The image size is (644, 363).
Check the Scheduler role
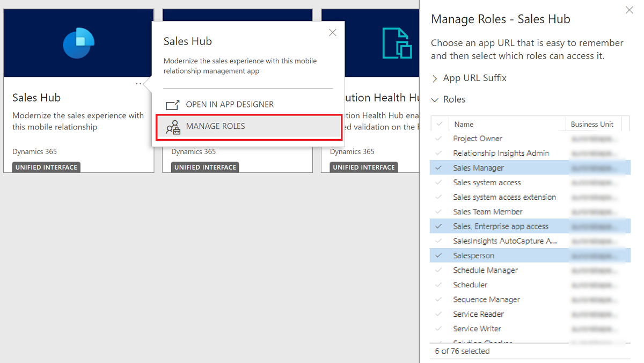(439, 285)
